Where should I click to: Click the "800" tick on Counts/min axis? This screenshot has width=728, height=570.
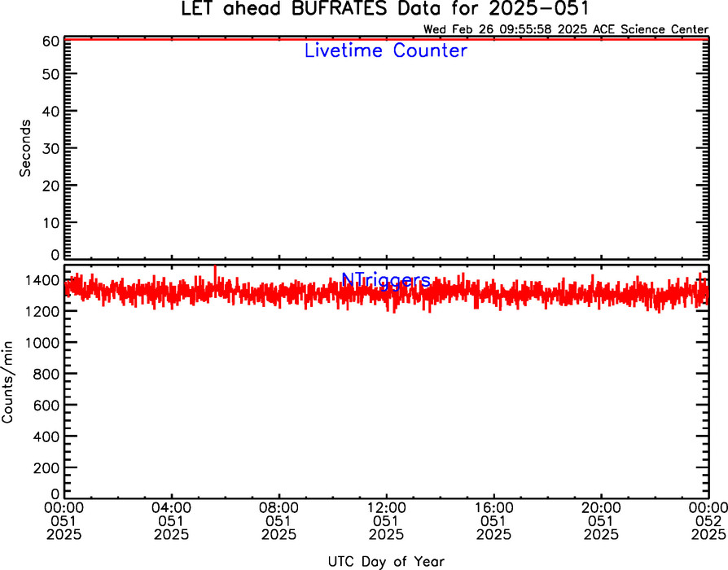click(46, 374)
